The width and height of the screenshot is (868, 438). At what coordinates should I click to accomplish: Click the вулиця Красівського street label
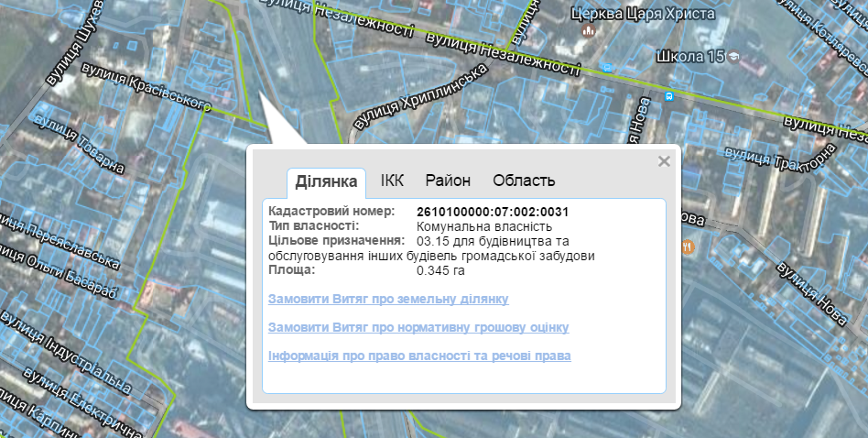click(x=146, y=88)
